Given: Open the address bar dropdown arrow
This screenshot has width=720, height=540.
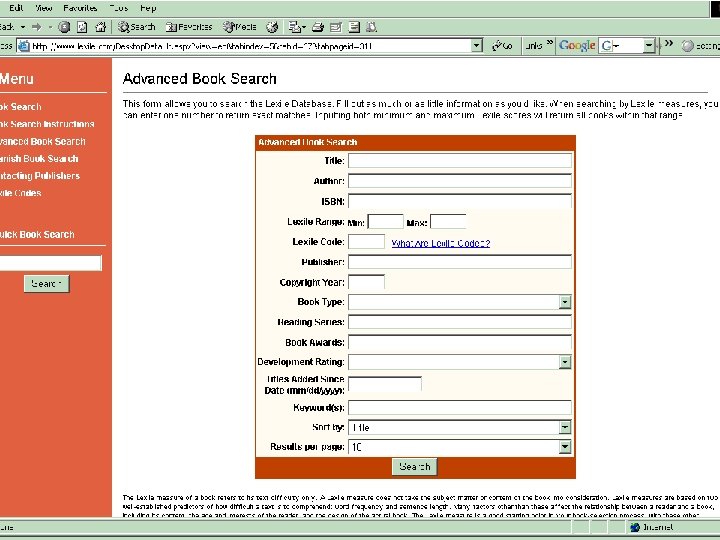Looking at the screenshot, I should [x=477, y=45].
